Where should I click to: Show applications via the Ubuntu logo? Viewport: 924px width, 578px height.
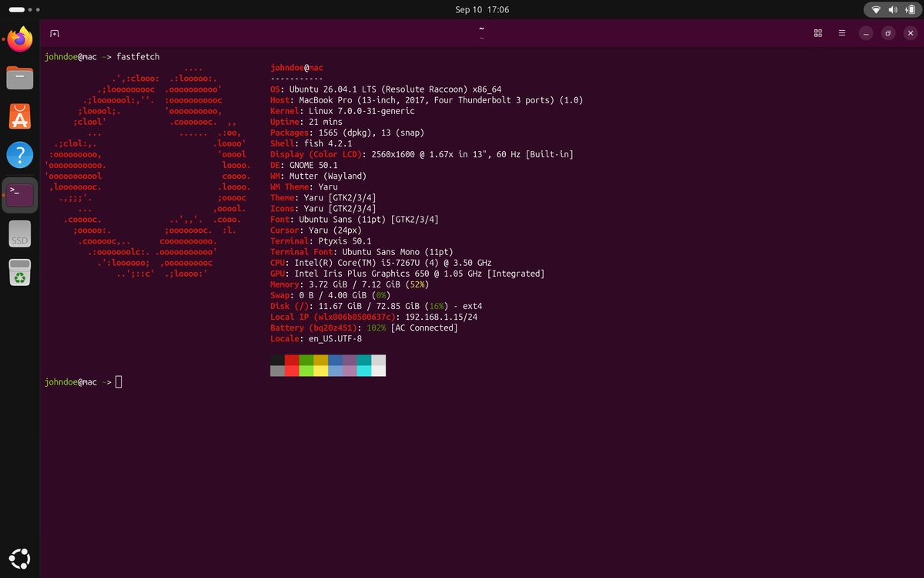pos(20,558)
